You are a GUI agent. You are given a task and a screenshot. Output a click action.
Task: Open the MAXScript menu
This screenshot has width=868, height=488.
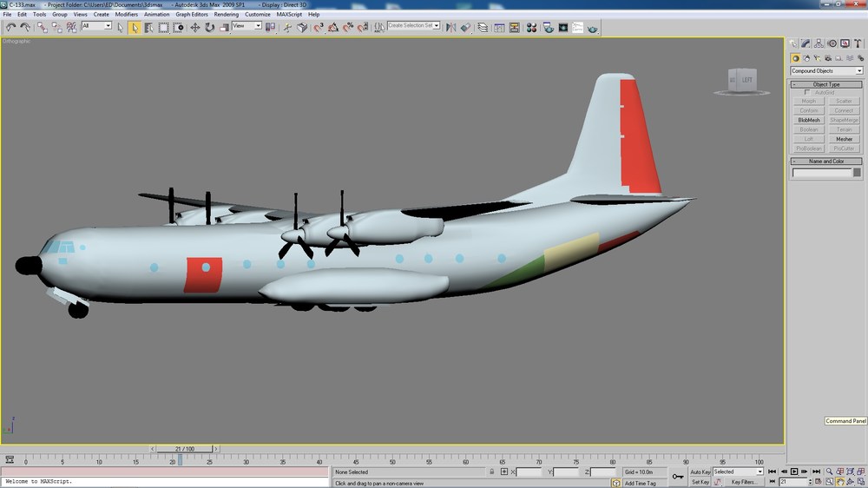pos(289,15)
